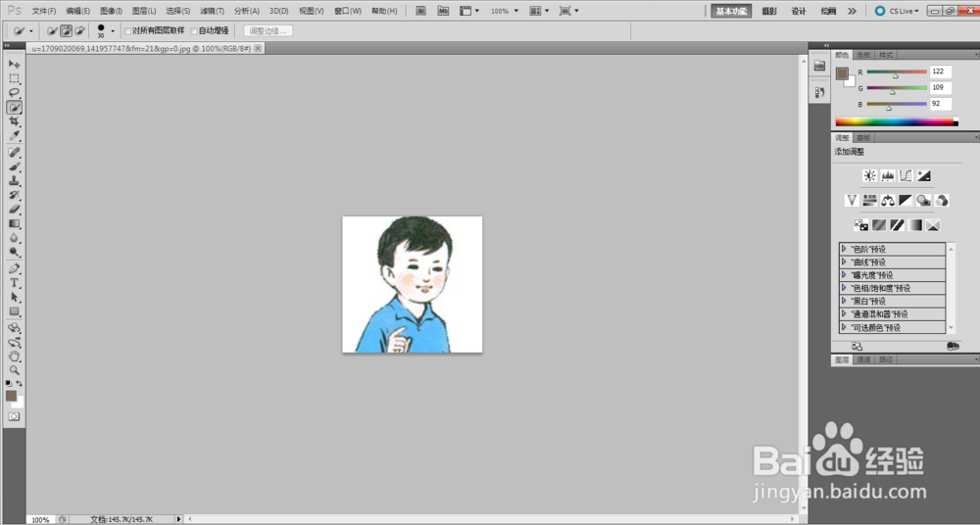This screenshot has height=525, width=980.
Task: Select the 3D Camera Rotate tool
Action: pyautogui.click(x=14, y=343)
